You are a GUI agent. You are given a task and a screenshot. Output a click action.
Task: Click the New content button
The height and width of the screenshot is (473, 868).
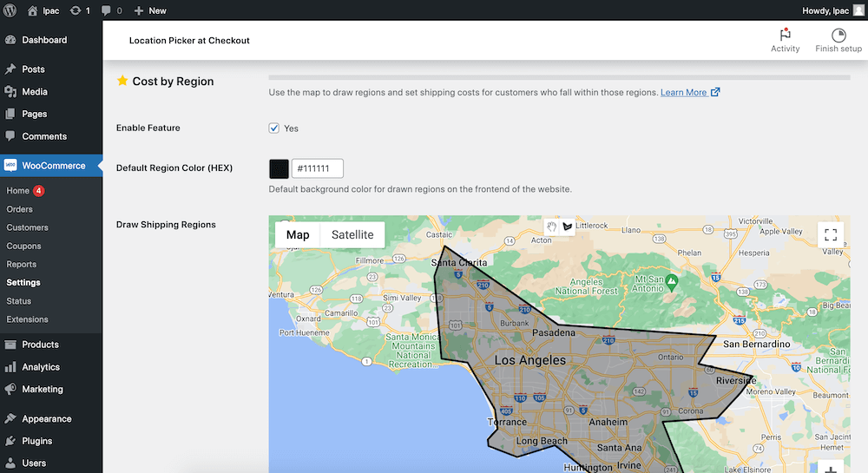150,10
